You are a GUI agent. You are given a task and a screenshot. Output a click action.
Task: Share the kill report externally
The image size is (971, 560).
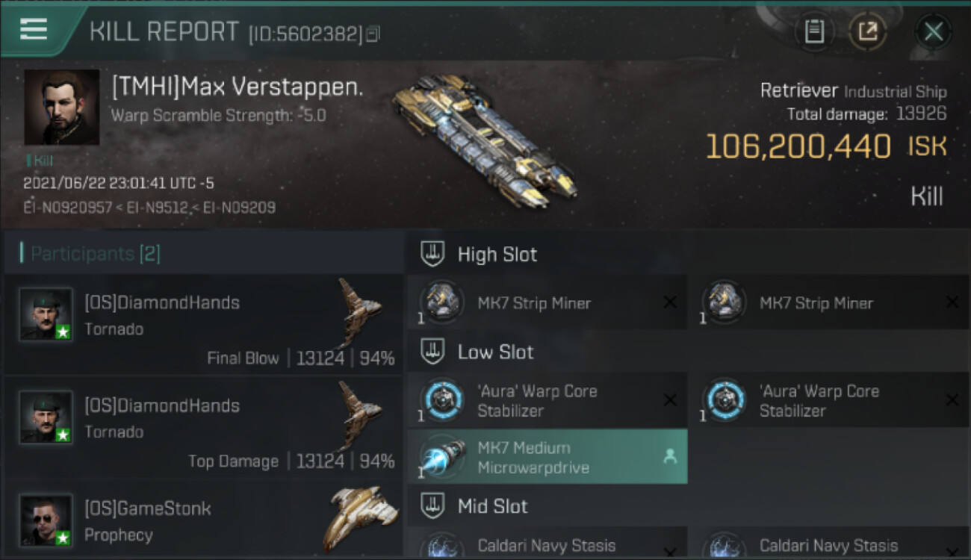pyautogui.click(x=868, y=31)
